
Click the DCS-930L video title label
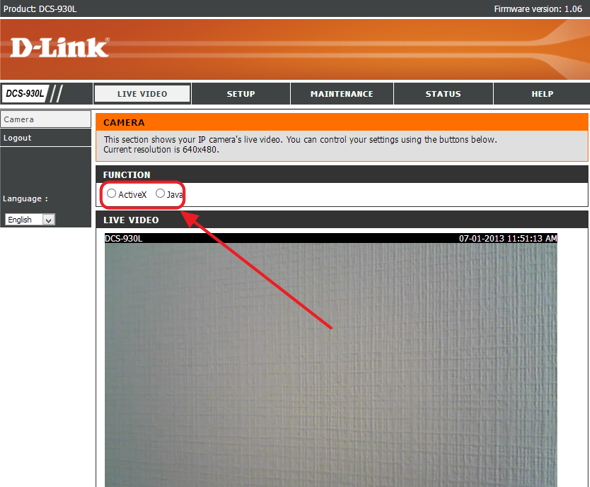(123, 238)
